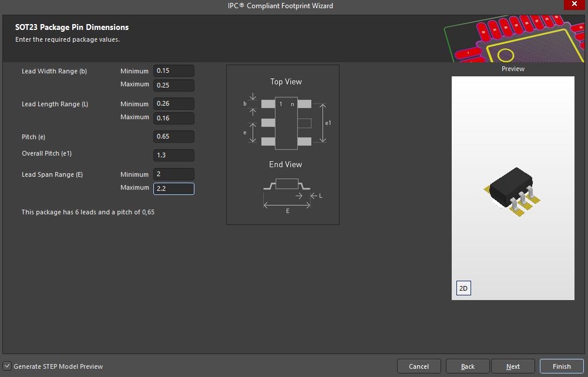
Task: Close the Footprint Wizard window
Action: pyautogui.click(x=573, y=5)
